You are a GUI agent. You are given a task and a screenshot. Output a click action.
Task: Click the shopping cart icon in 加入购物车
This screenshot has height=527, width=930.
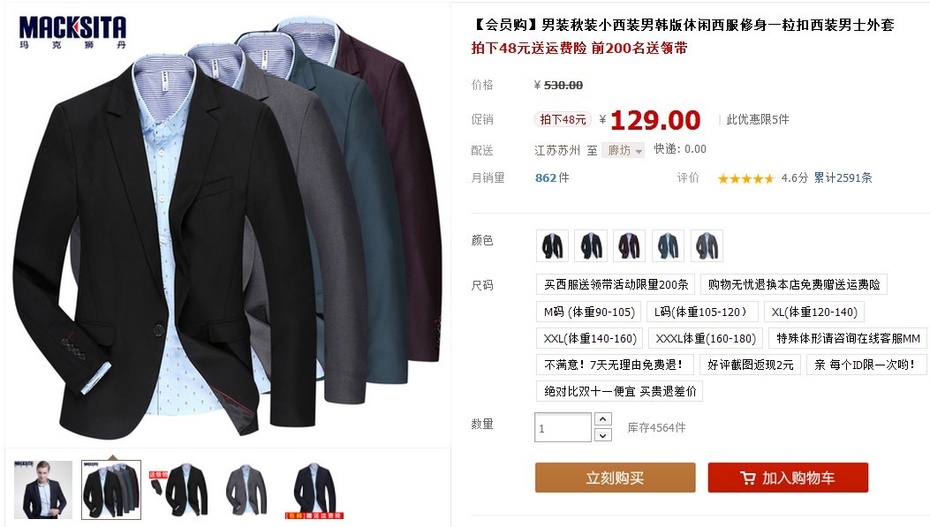coord(747,478)
